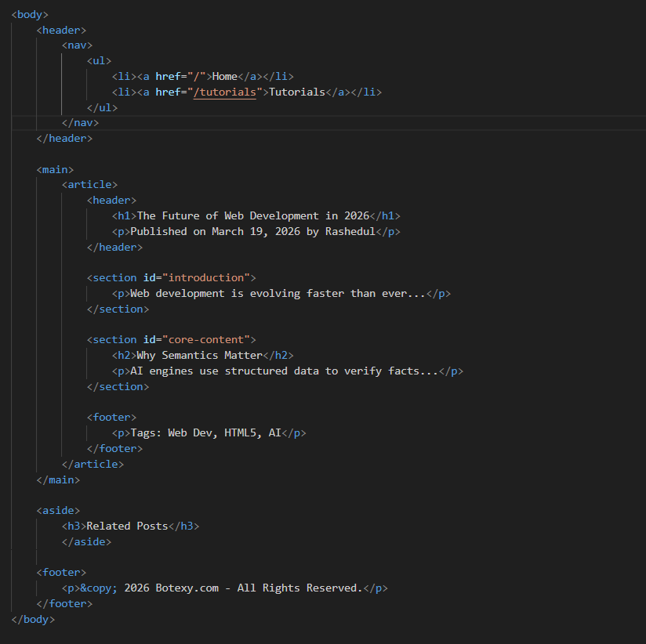646x644 pixels.
Task: Click the &copy; entity in footer paragraph
Action: pos(99,588)
